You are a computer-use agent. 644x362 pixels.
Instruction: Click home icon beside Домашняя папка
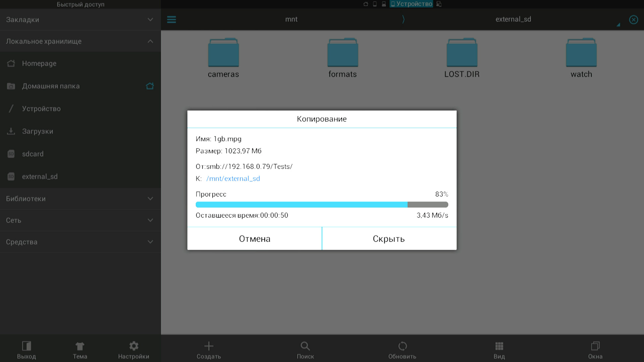pyautogui.click(x=150, y=86)
